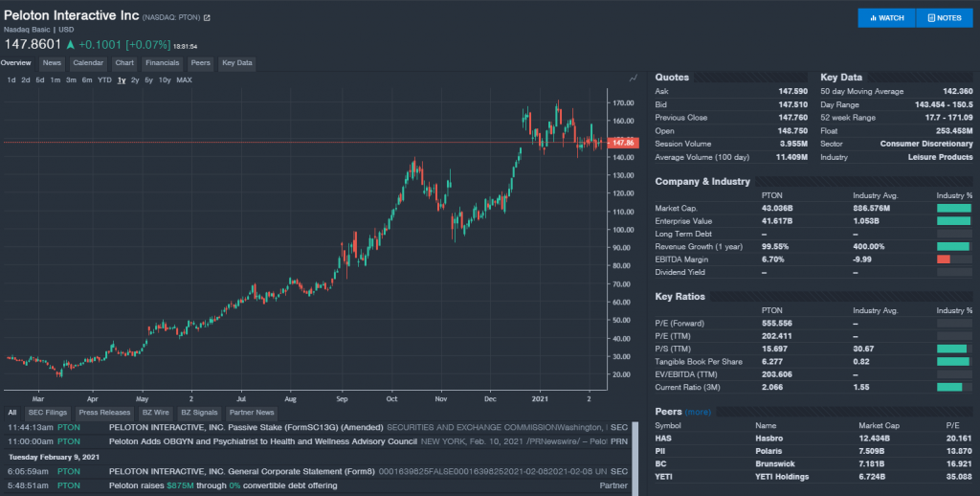
Task: Open the HAS peer symbol
Action: coord(663,439)
